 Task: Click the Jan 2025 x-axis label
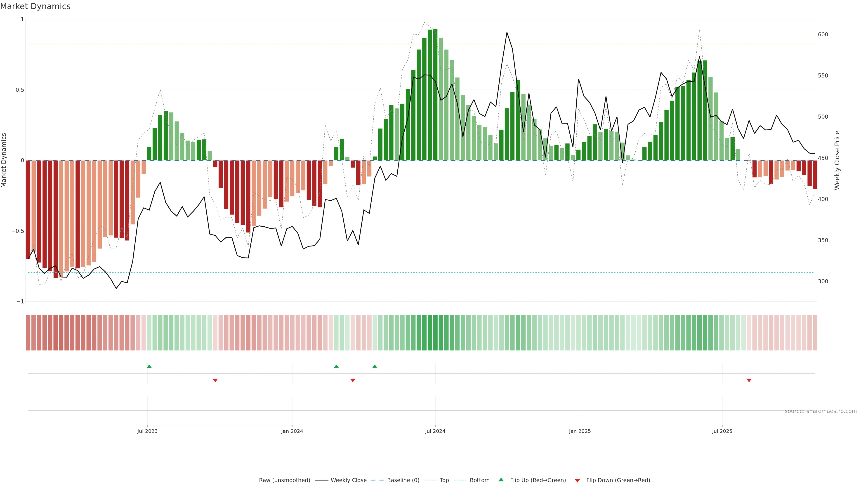tap(580, 431)
